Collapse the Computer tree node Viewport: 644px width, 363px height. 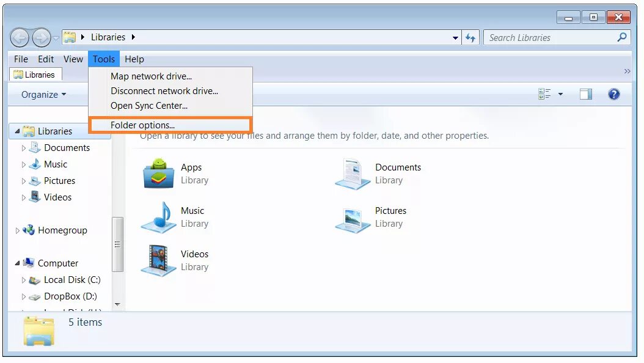coord(17,263)
